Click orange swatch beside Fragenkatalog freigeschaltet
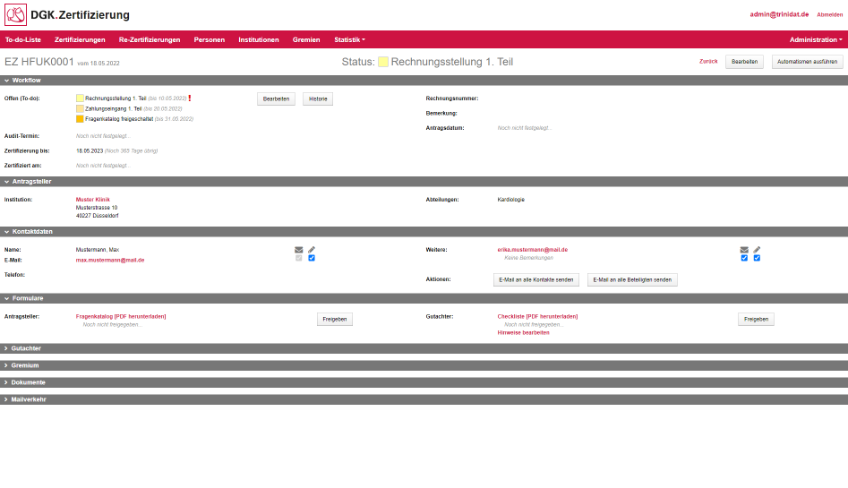The height and width of the screenshot is (488, 848). point(80,119)
